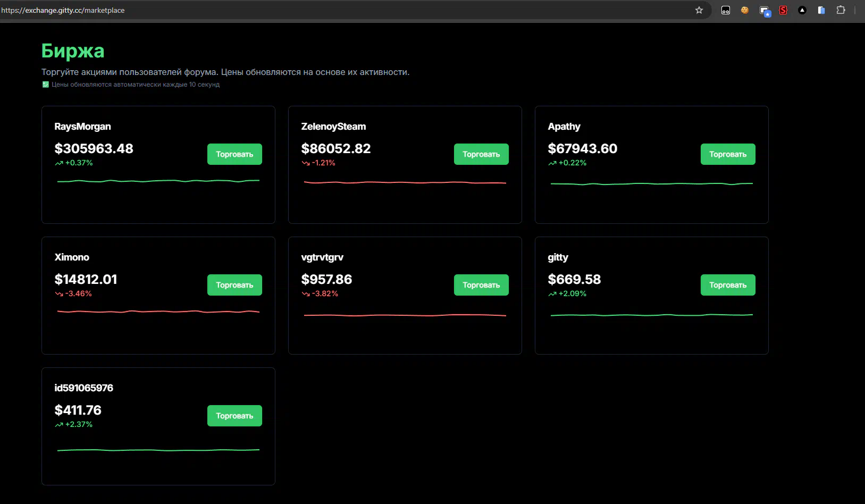
Task: Click the browser address bar URL
Action: click(63, 10)
